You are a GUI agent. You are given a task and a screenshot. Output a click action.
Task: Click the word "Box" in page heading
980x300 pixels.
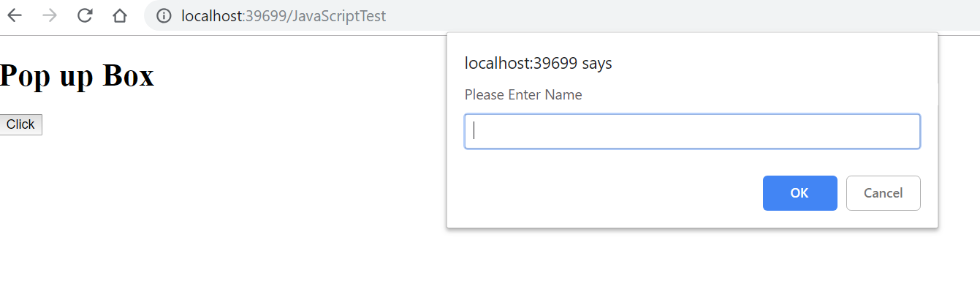(x=128, y=75)
